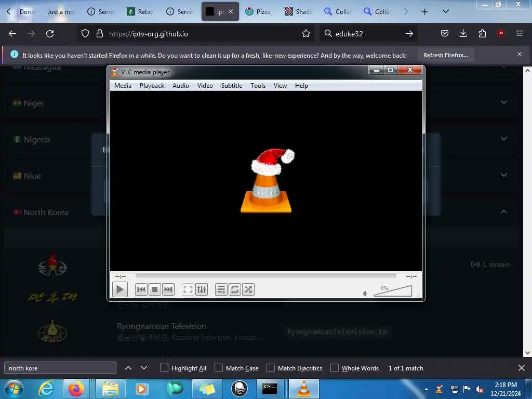Open Firefox extensions menu
The width and height of the screenshot is (532, 399).
click(482, 33)
